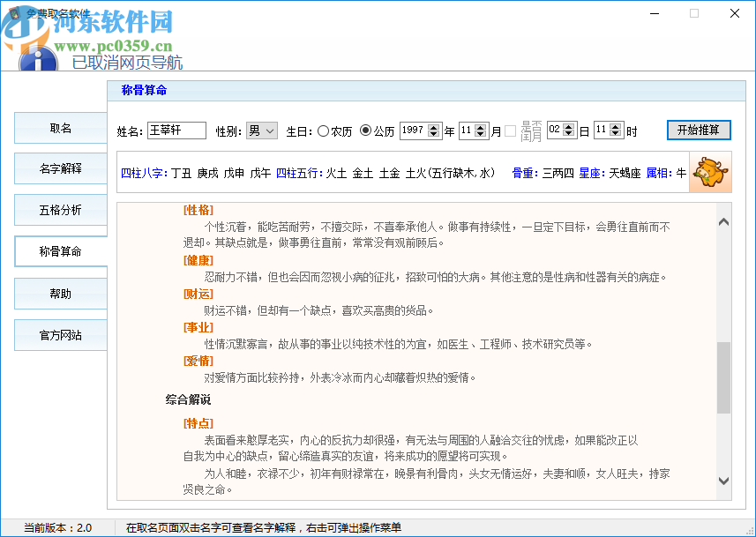Switch to the 五格分析 tab
The image size is (756, 537).
(x=60, y=210)
